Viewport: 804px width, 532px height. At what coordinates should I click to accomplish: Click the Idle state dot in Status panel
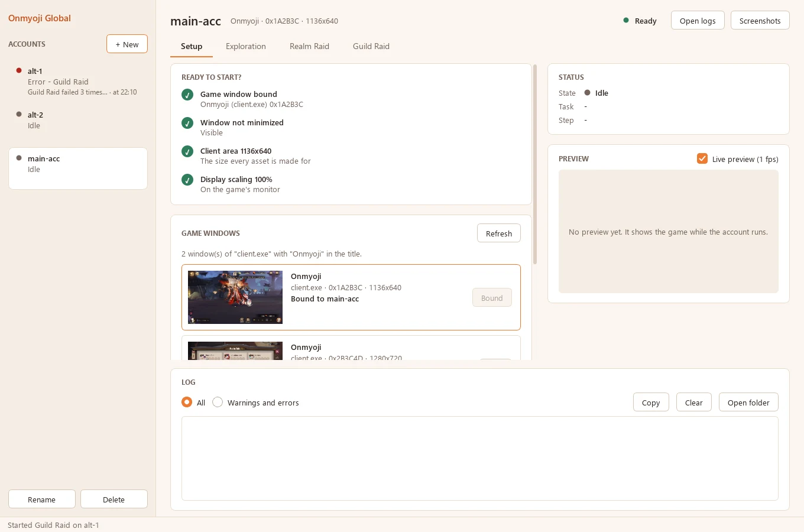(587, 93)
